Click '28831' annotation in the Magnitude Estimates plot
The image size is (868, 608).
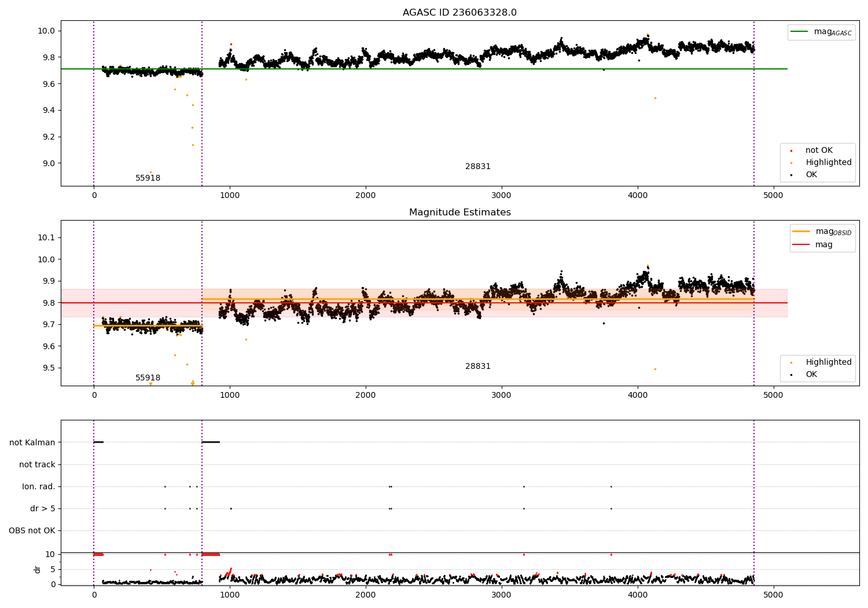[x=478, y=367]
